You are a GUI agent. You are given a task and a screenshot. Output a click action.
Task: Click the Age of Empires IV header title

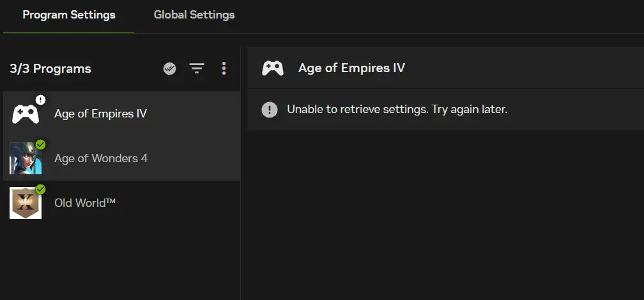351,68
